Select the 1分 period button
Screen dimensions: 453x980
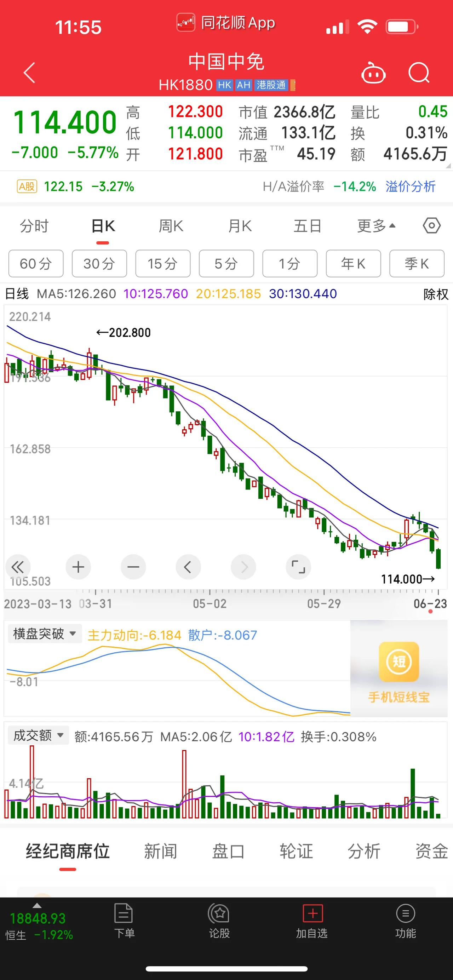290,263
